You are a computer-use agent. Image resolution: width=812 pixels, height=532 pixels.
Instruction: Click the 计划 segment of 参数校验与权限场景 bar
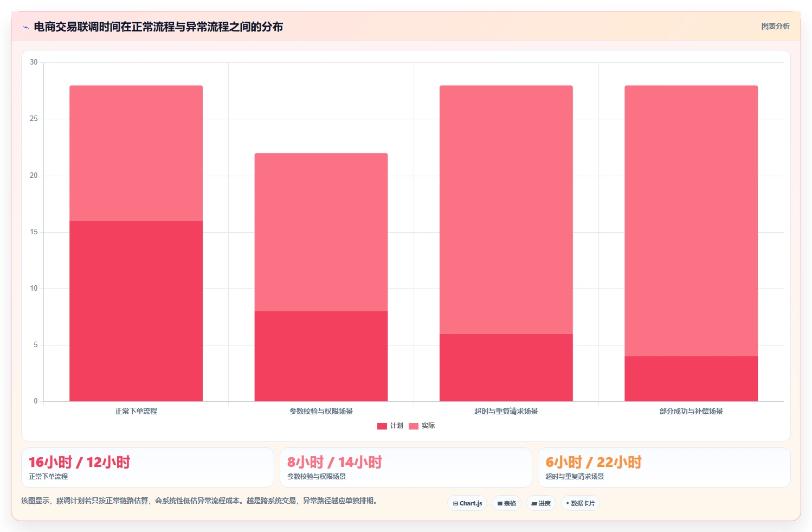tap(321, 356)
